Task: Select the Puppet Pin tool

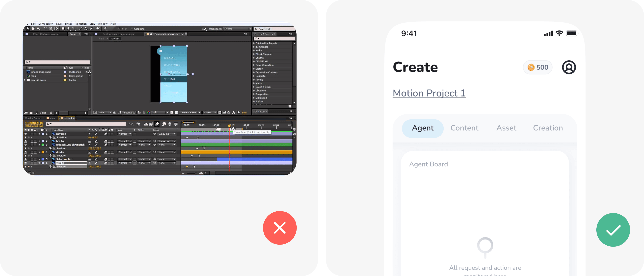Action: point(105,29)
